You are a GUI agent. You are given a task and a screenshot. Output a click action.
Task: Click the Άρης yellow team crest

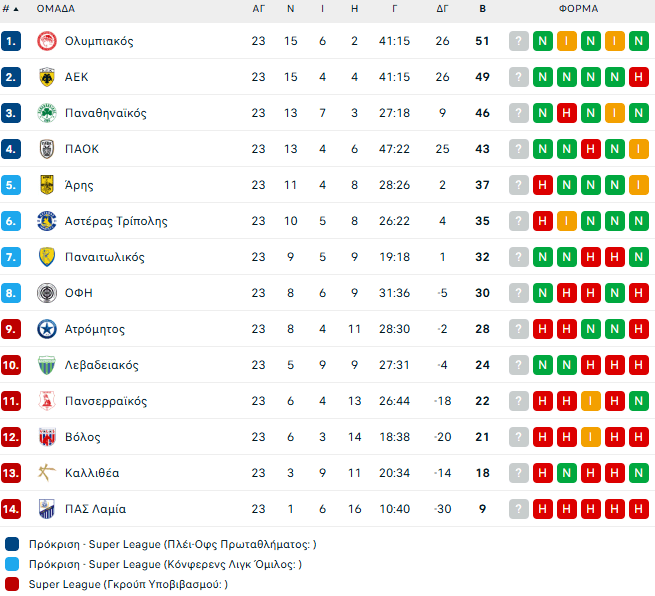pyautogui.click(x=46, y=185)
